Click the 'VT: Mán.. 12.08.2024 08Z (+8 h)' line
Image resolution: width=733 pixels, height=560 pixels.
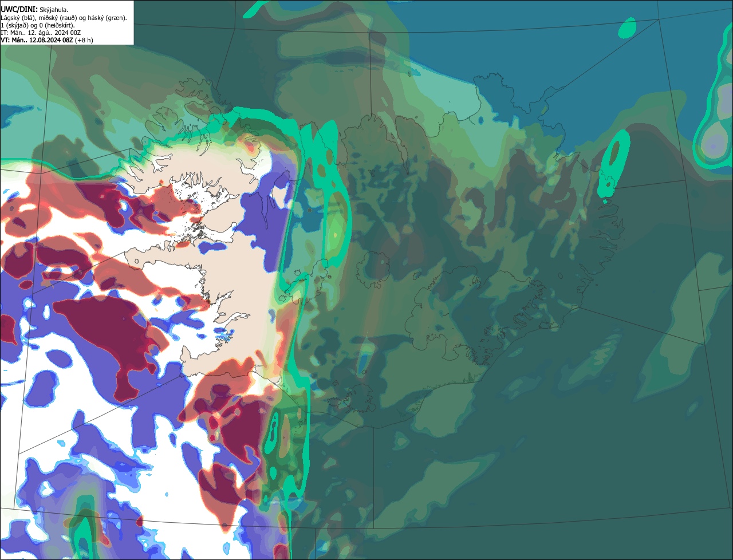[47, 40]
